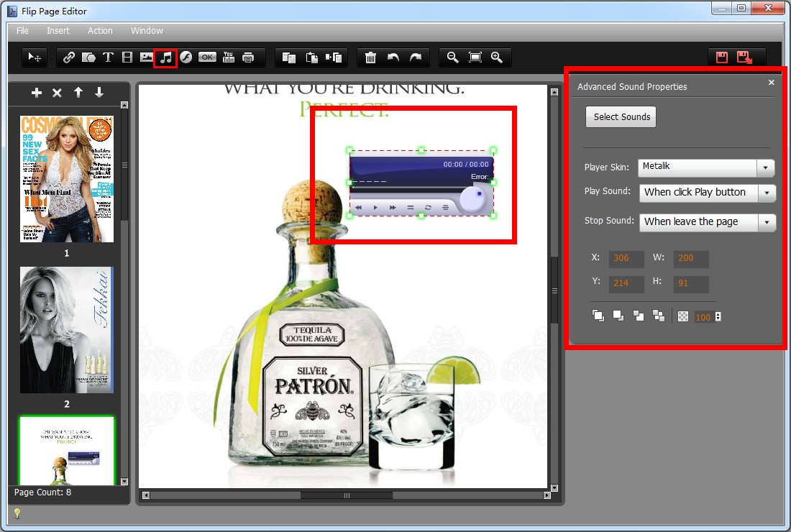Click the Y position field
This screenshot has width=791, height=532.
coord(626,284)
